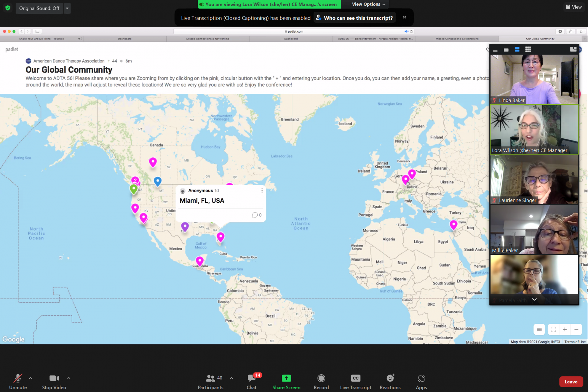Viewport: 588px width, 392px height.
Task: Select Lora Wilson's video thumbnail
Action: tap(534, 129)
